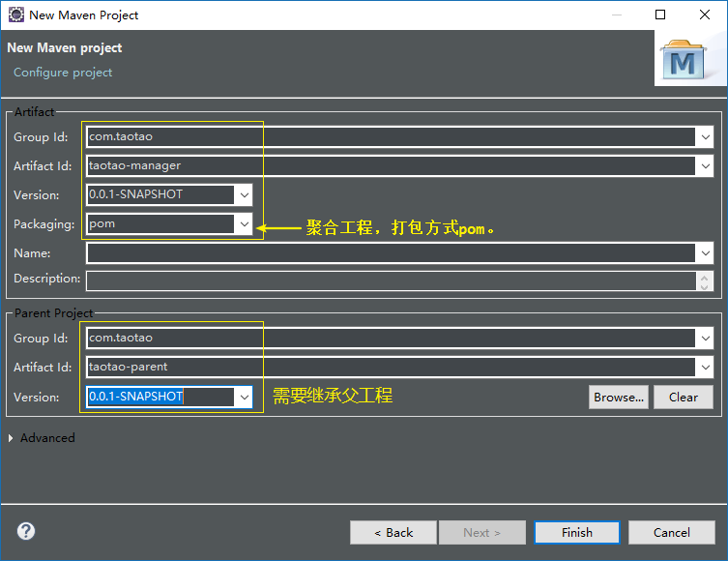Screen dimensions: 728x561
Task: Click the 'Description:' label
Action: point(47,279)
